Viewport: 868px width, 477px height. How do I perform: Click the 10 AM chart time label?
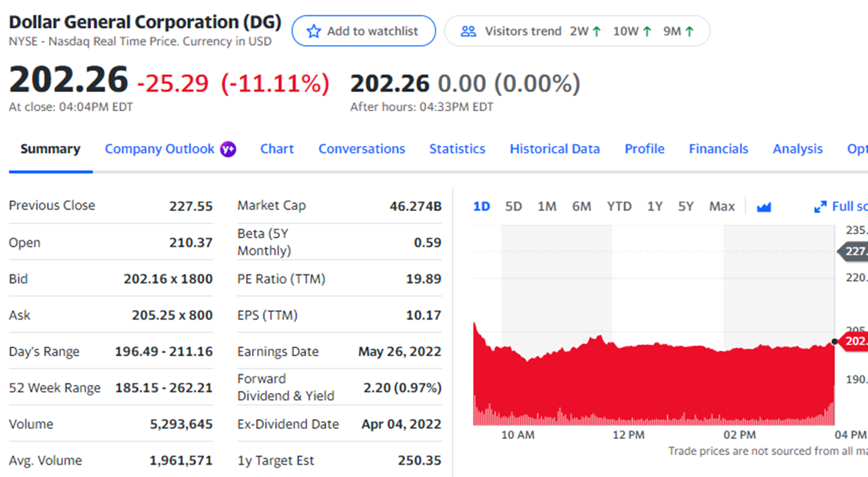518,435
